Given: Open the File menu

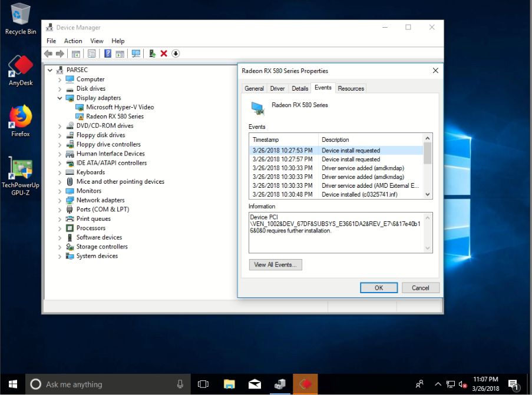Looking at the screenshot, I should pos(51,41).
